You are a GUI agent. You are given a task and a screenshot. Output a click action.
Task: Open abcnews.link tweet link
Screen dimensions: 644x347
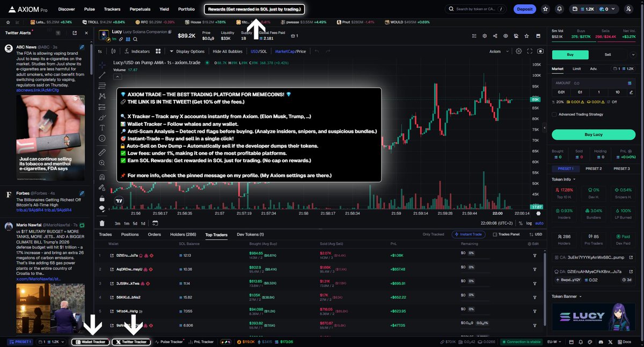click(38, 90)
